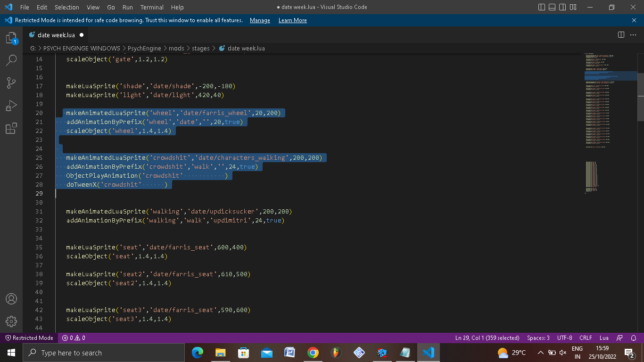Screen dimensions: 644x362
Task: Open the Source Control view icon
Action: 11,83
